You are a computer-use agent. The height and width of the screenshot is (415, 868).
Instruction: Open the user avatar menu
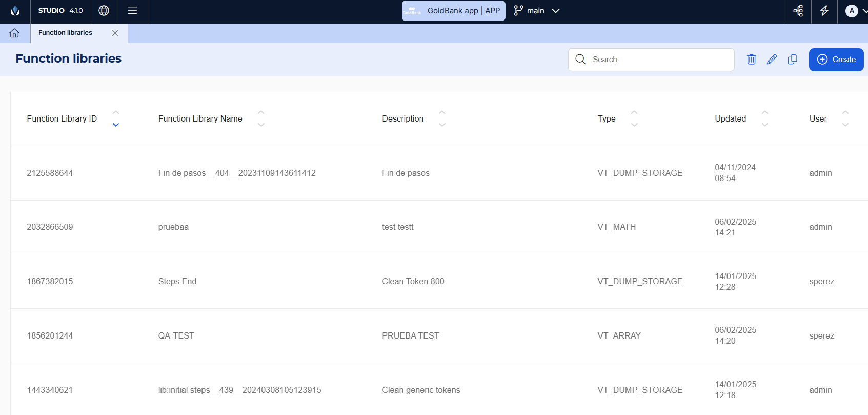click(x=852, y=11)
